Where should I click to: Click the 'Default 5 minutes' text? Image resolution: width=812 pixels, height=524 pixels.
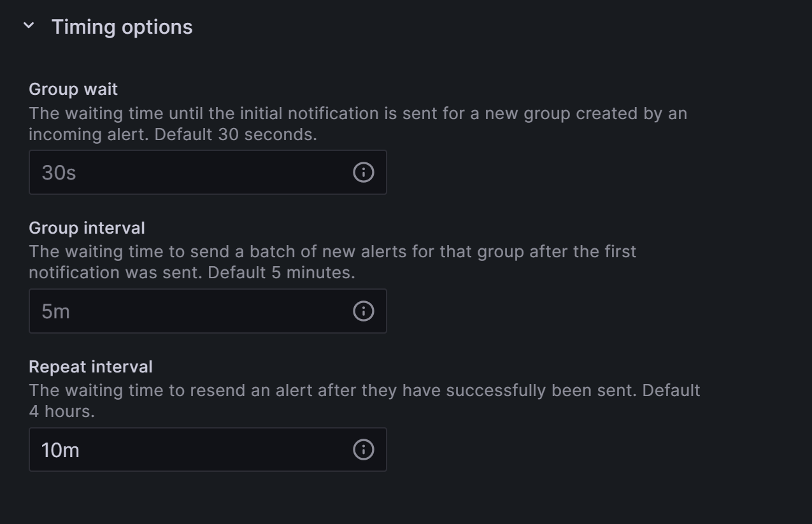coord(281,273)
